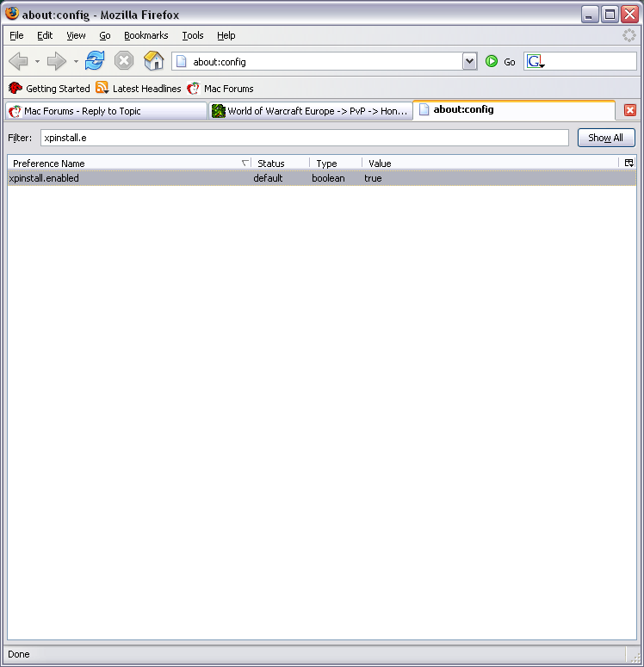
Task: Open the Tools menu
Action: [193, 35]
